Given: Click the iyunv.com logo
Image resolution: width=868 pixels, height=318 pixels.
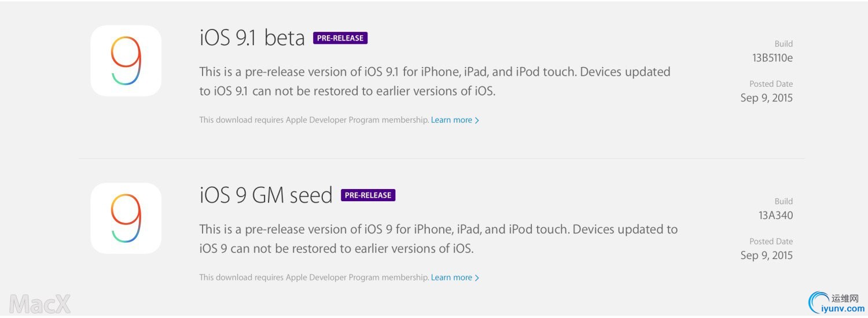Looking at the screenshot, I should point(837,302).
